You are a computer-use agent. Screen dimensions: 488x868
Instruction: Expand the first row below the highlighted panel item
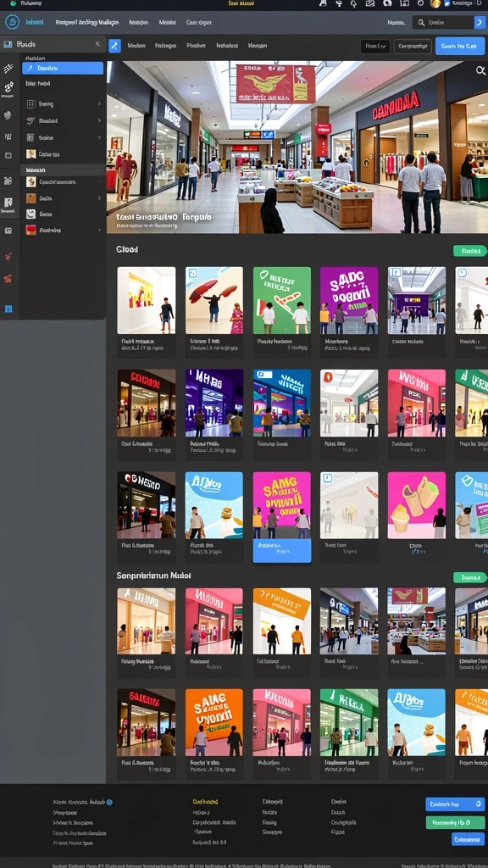tap(63, 104)
